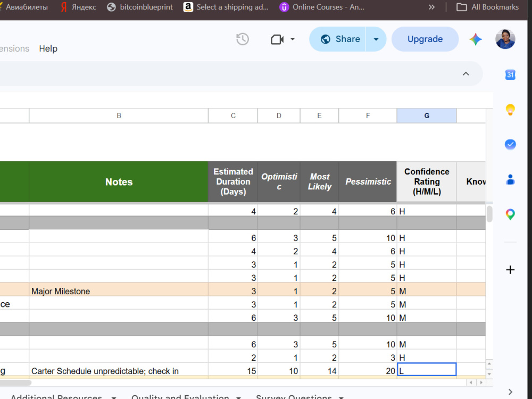Switch to the Quality and Evaluation sheet tab
Viewport: 532px width, 399px height.
180,396
